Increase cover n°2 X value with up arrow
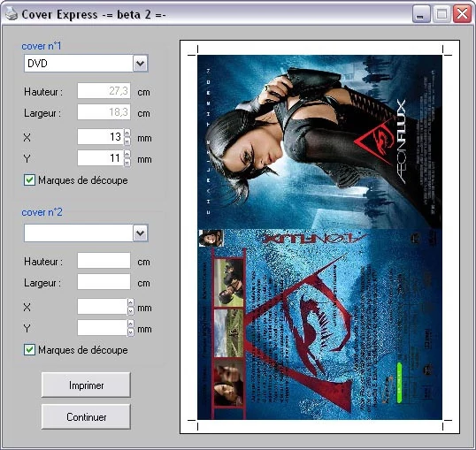The width and height of the screenshot is (476, 450). [x=131, y=302]
